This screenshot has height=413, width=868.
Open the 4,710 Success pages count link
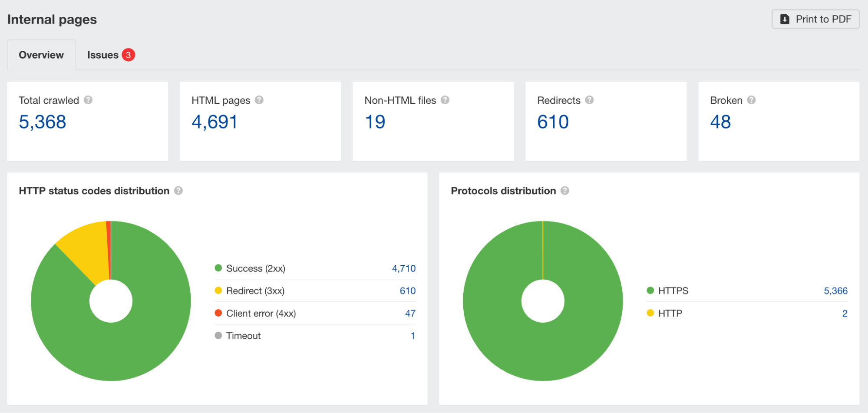pyautogui.click(x=403, y=268)
